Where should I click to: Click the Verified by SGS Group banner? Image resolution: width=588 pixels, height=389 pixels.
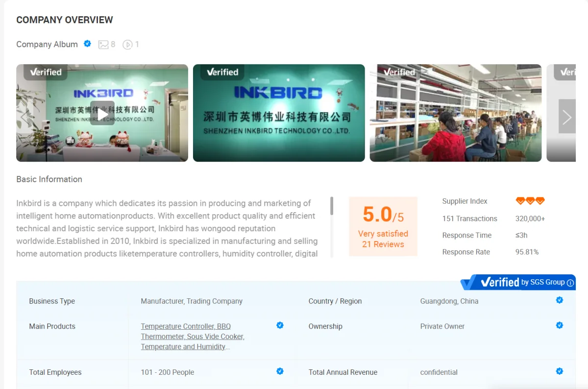(518, 282)
